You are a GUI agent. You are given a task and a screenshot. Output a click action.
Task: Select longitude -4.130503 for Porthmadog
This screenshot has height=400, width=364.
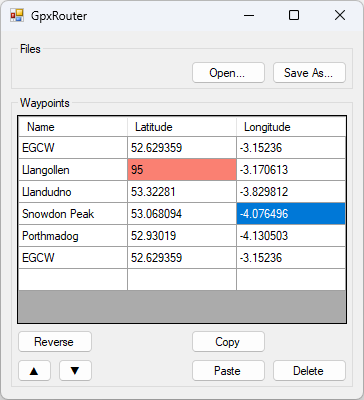click(291, 236)
